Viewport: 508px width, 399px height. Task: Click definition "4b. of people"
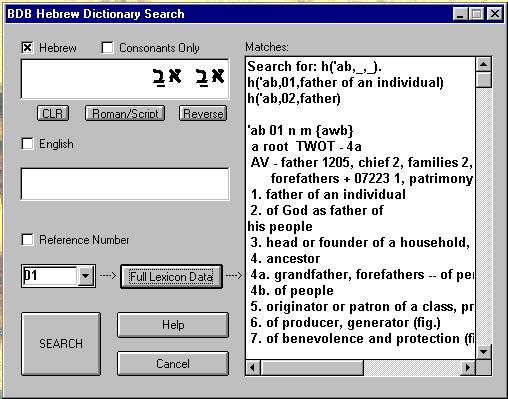pos(292,290)
